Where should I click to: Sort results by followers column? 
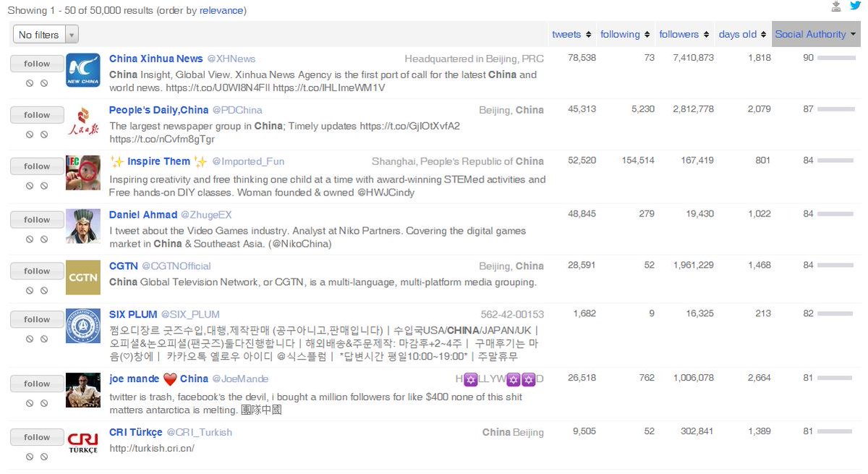pyautogui.click(x=684, y=34)
